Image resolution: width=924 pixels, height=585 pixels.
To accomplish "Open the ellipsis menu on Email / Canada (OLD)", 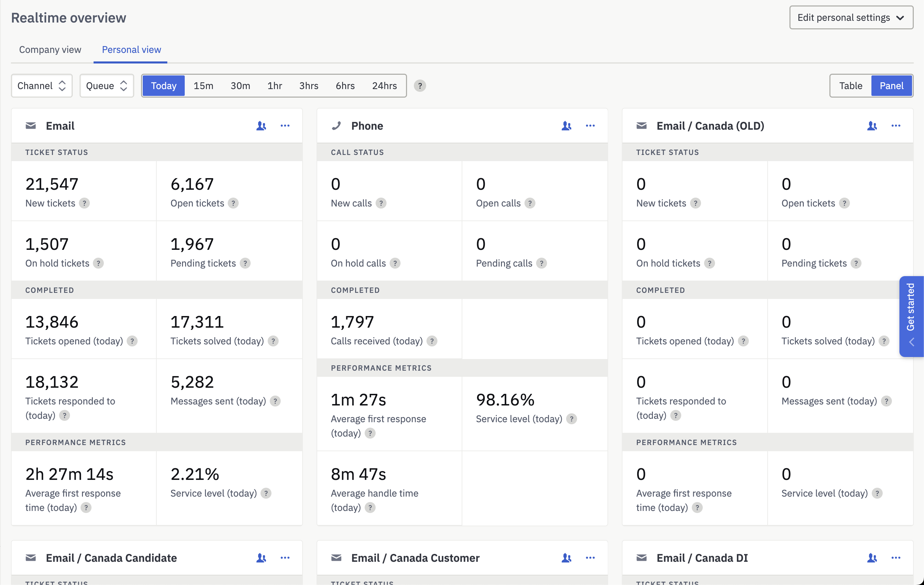I will [896, 126].
